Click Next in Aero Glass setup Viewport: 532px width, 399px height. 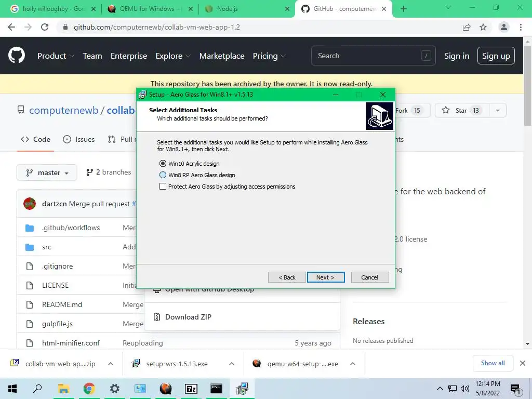click(x=326, y=277)
